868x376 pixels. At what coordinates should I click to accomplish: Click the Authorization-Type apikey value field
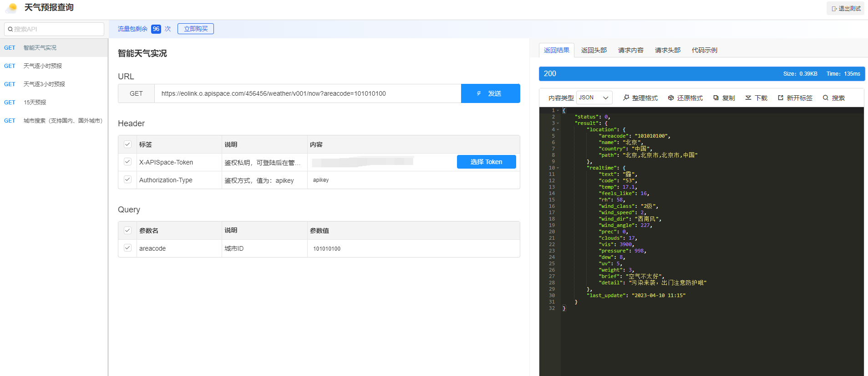[413, 180]
